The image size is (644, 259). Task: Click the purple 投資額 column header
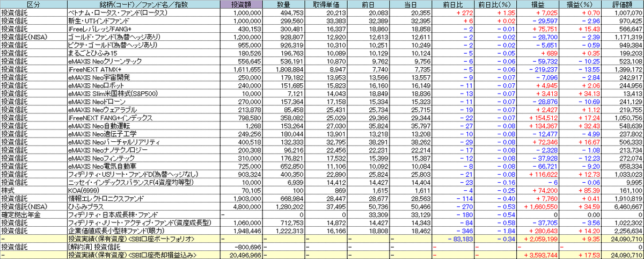pos(241,4)
